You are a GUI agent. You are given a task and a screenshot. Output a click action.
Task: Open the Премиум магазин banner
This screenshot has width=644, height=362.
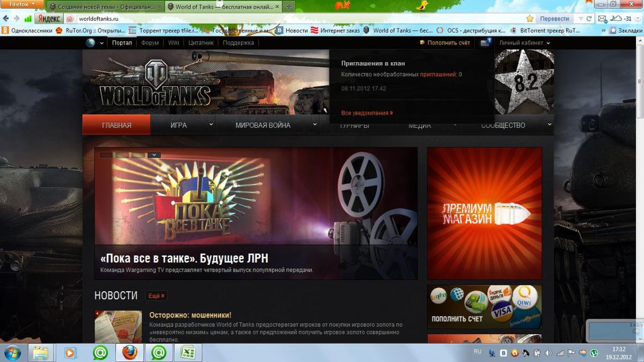485,213
